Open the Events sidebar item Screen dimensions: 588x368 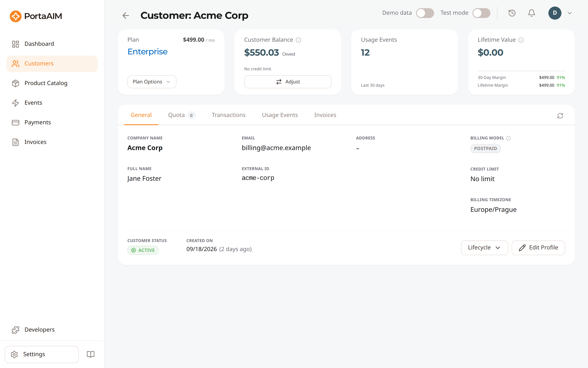coord(52,103)
